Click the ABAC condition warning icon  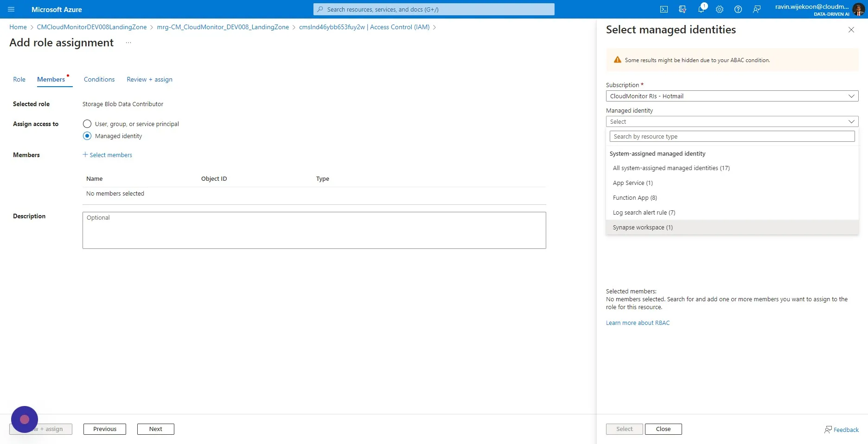(618, 60)
